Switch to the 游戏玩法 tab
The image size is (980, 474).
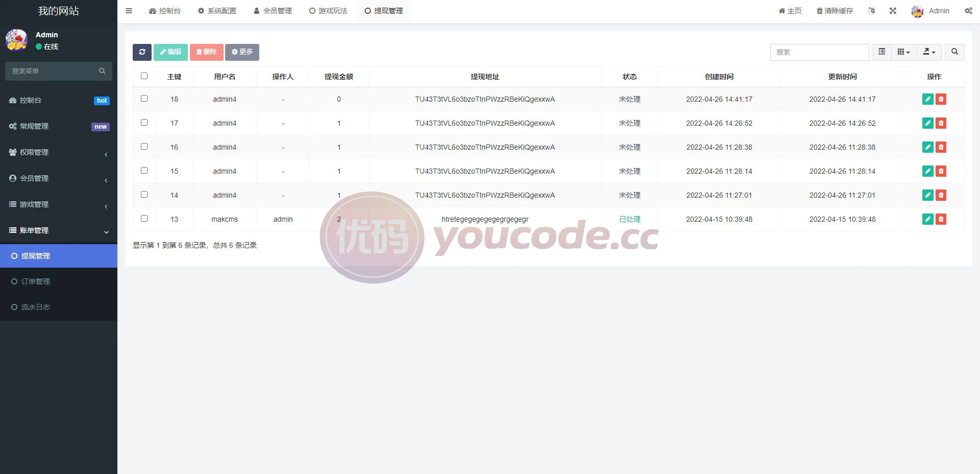click(x=328, y=11)
